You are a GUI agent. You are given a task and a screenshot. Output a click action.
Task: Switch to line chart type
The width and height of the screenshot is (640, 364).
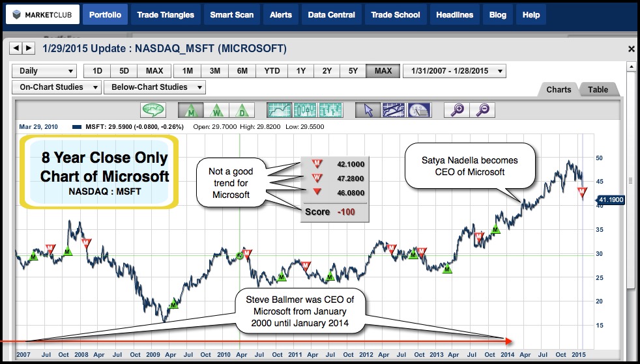tap(279, 110)
